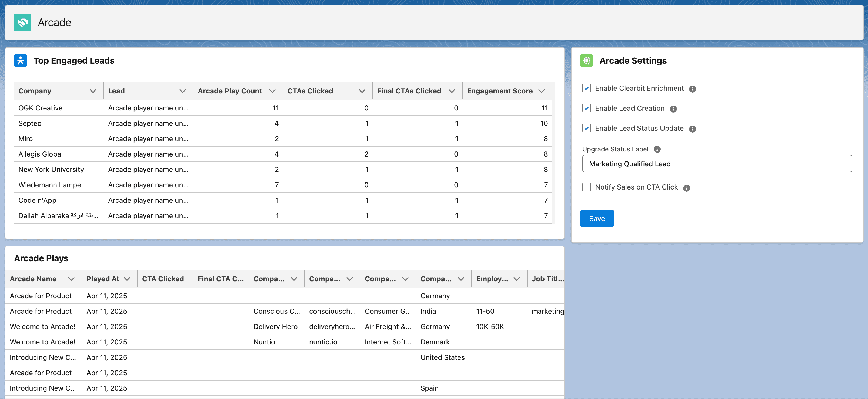
Task: Expand the Final CTAs Clicked column menu
Action: pyautogui.click(x=452, y=91)
